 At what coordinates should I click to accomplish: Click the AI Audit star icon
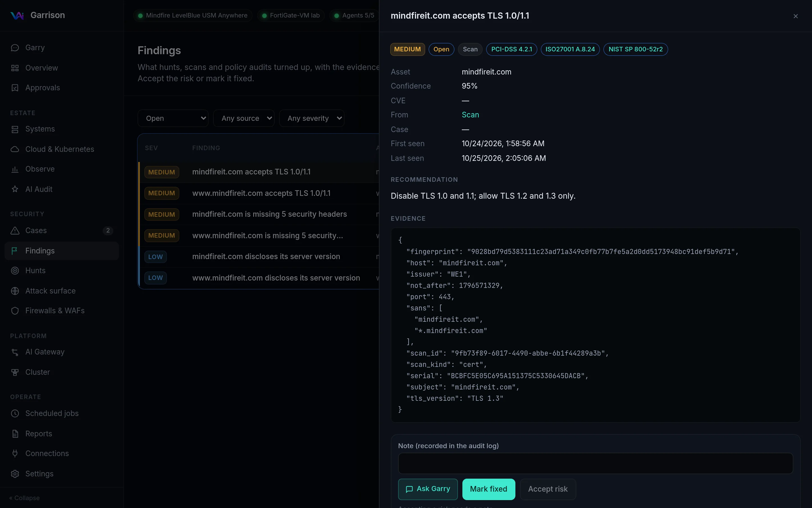[x=15, y=189]
